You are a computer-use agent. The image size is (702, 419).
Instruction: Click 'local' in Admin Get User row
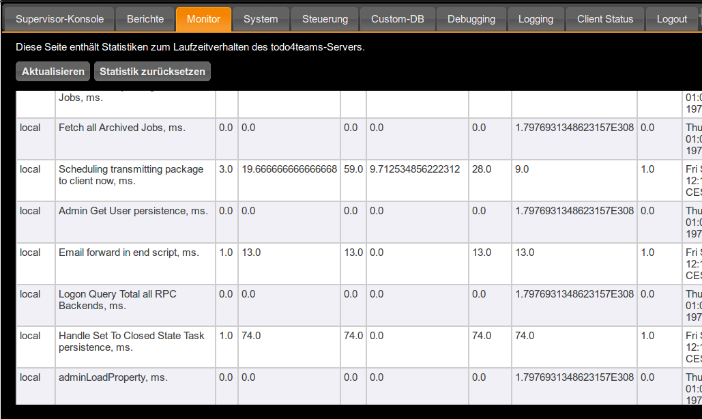[x=30, y=211]
